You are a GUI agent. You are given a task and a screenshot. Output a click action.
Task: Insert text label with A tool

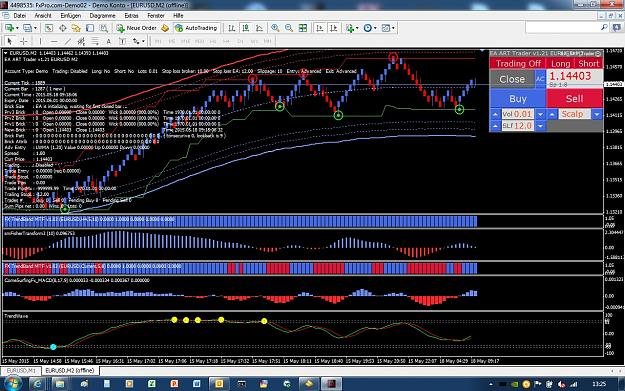coord(108,41)
